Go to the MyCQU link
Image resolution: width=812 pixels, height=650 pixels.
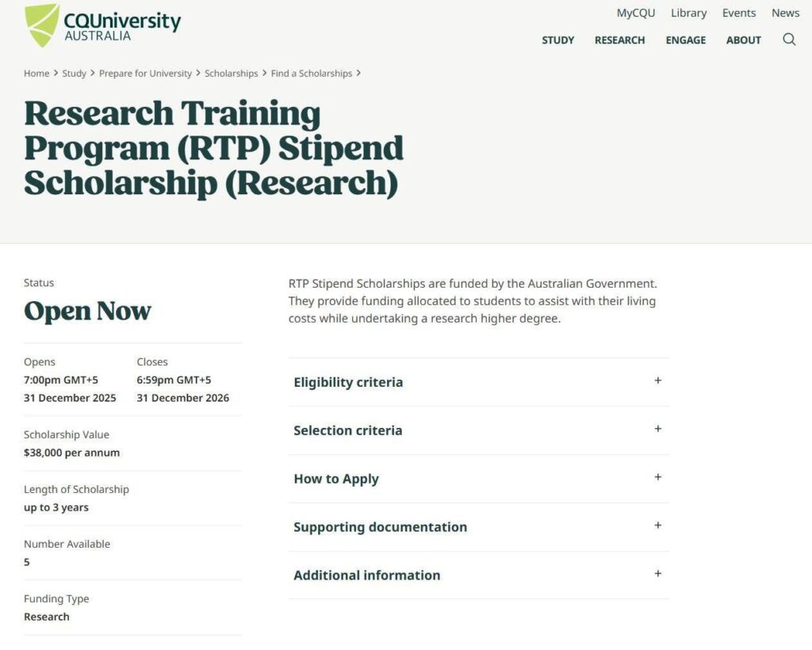click(635, 13)
